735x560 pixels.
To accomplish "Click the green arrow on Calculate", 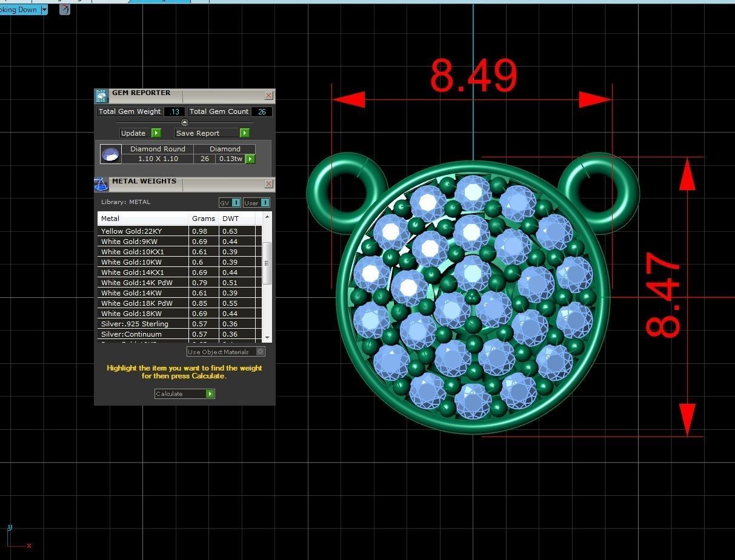I will 210,394.
